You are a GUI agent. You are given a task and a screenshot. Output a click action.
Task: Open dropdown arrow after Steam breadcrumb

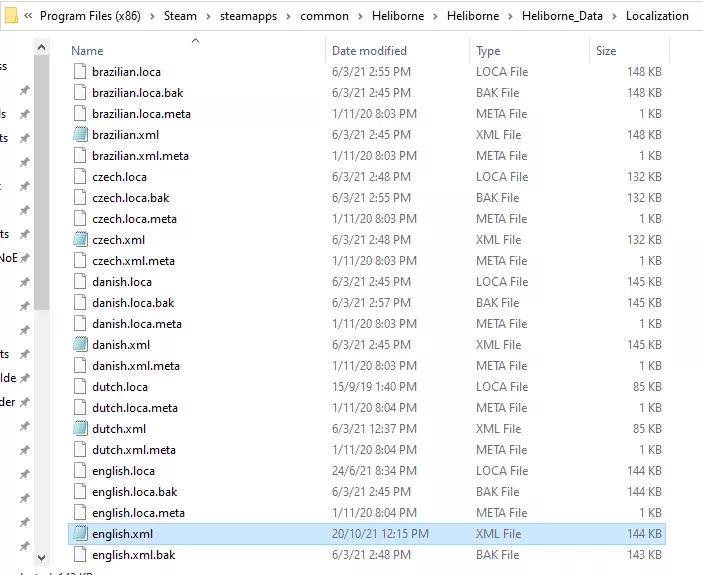click(208, 16)
